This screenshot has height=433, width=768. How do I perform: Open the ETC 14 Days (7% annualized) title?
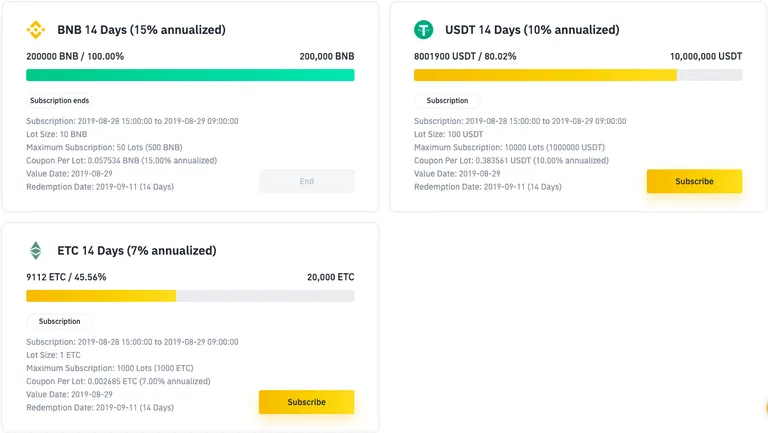click(x=137, y=251)
